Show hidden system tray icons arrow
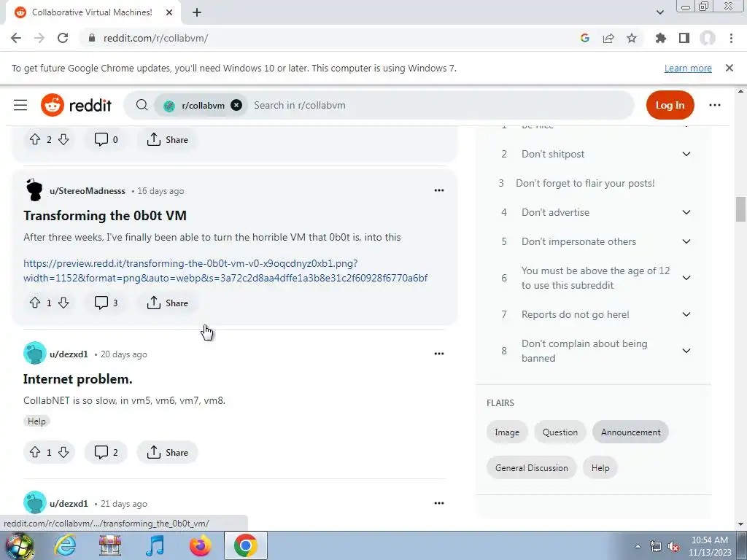 638,546
